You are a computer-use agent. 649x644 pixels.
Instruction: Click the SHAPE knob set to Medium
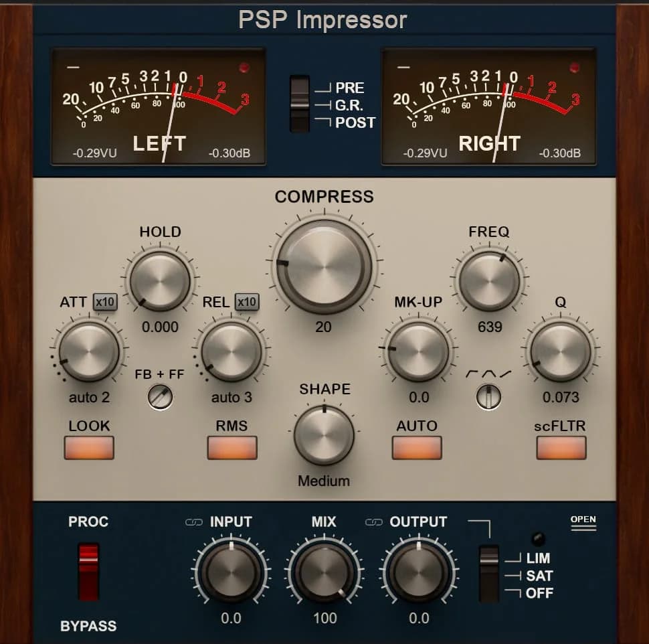(x=324, y=435)
